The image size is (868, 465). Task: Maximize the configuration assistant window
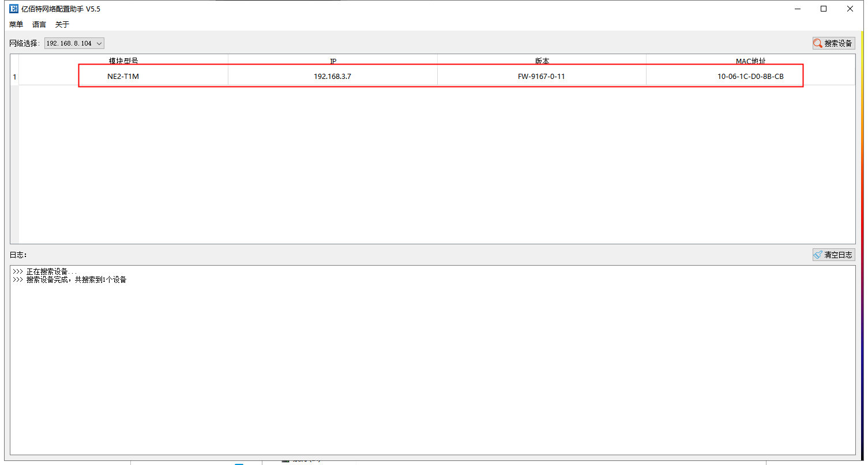824,9
